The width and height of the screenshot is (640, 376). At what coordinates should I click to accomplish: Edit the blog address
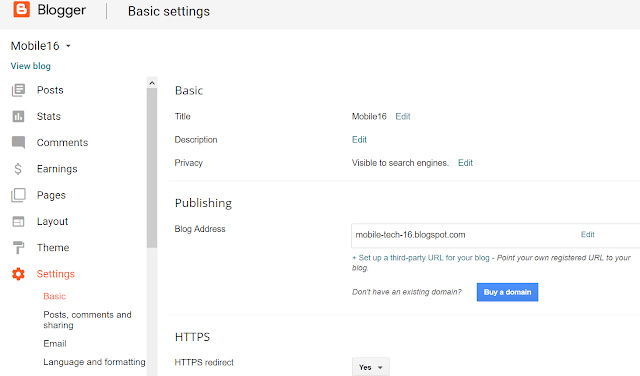click(588, 234)
